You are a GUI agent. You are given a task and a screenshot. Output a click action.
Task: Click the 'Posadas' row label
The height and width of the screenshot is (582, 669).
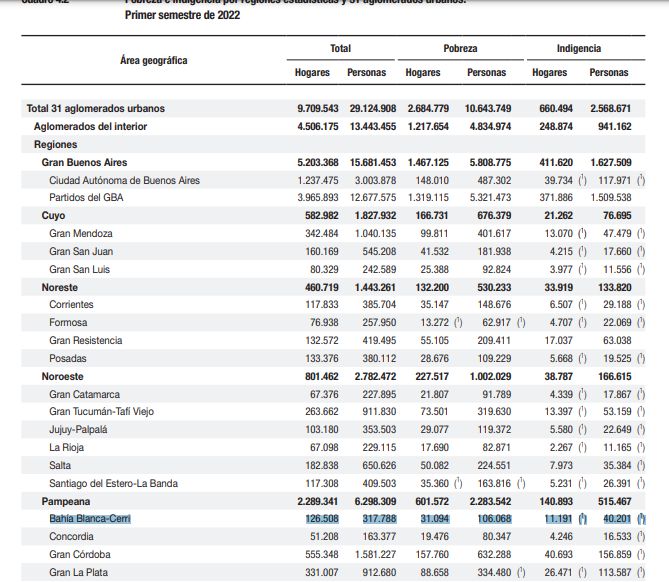68,358
